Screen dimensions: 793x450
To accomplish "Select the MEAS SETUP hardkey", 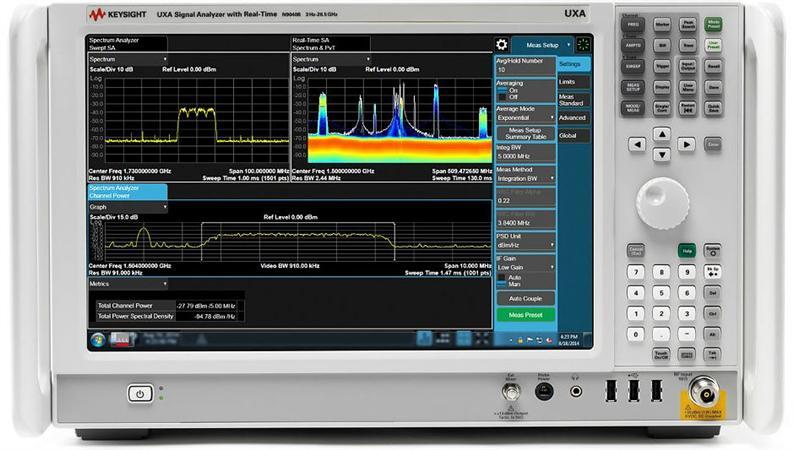I will click(633, 87).
